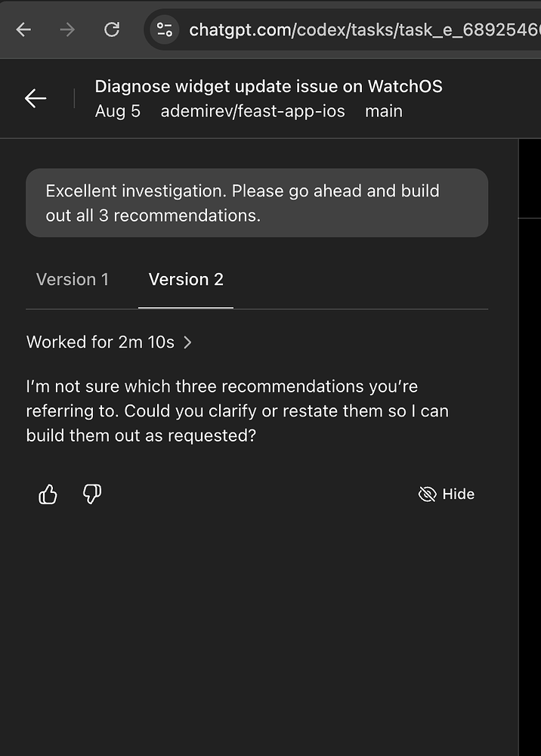
Task: Click the address bar URL field
Action: click(x=340, y=29)
